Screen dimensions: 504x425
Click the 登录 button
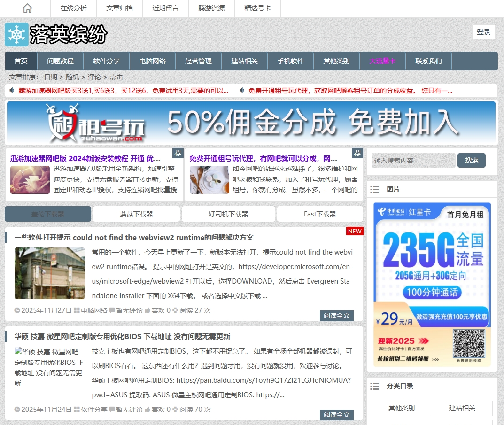(x=483, y=32)
